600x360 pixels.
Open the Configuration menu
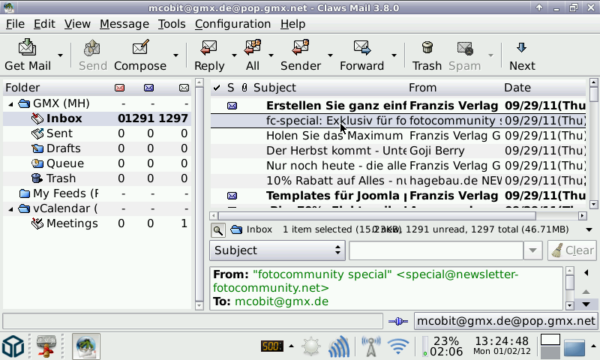point(233,24)
